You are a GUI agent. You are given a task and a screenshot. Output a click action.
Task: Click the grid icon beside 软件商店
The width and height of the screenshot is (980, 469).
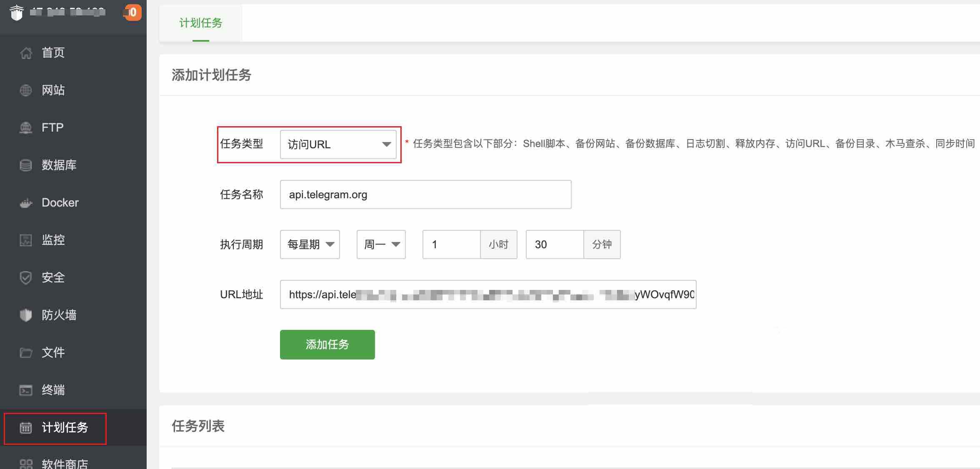[x=26, y=464]
